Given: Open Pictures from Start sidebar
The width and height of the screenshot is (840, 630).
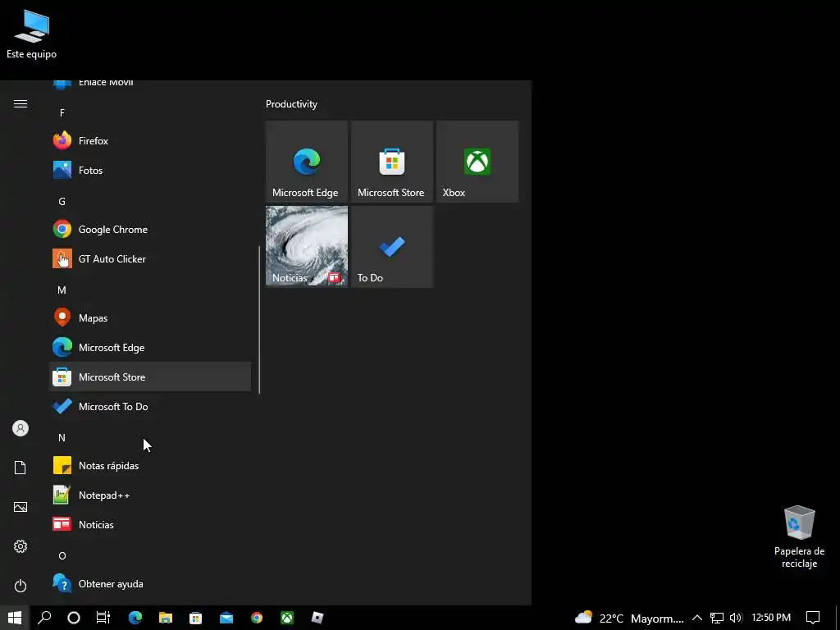Looking at the screenshot, I should pos(21,507).
